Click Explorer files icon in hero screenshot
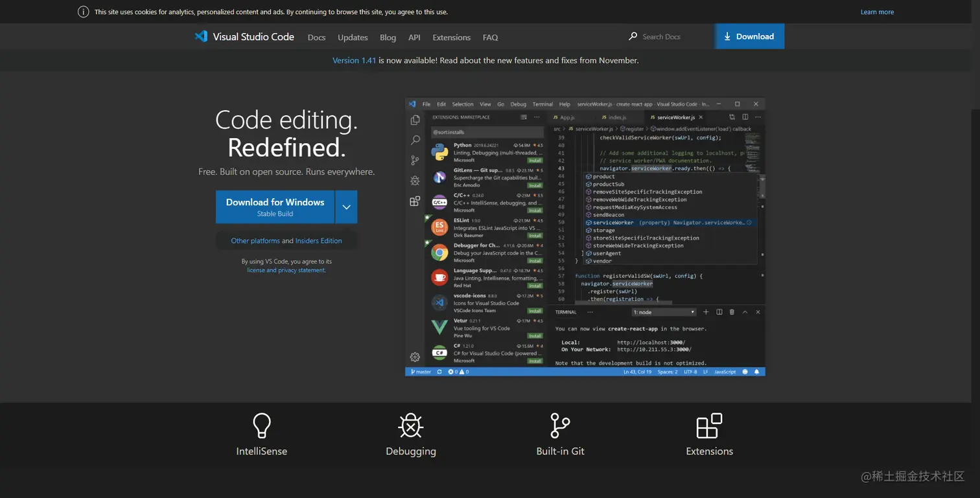Screen dimensions: 980x498 415,120
